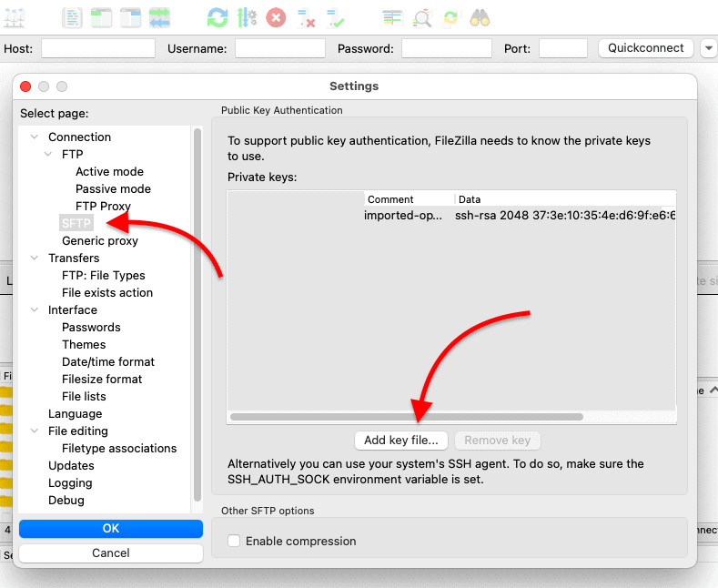This screenshot has width=718, height=588.
Task: Select Filetype associations page
Action: (x=119, y=449)
